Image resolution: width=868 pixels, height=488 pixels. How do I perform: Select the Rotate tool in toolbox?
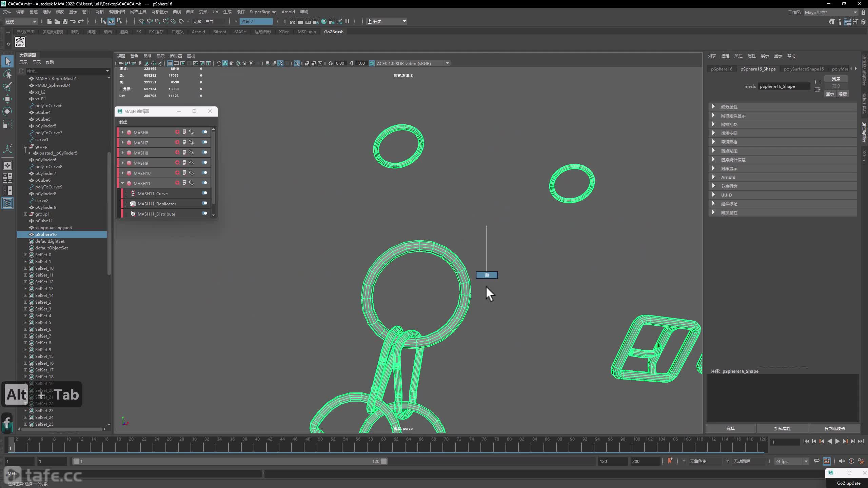pos(7,111)
